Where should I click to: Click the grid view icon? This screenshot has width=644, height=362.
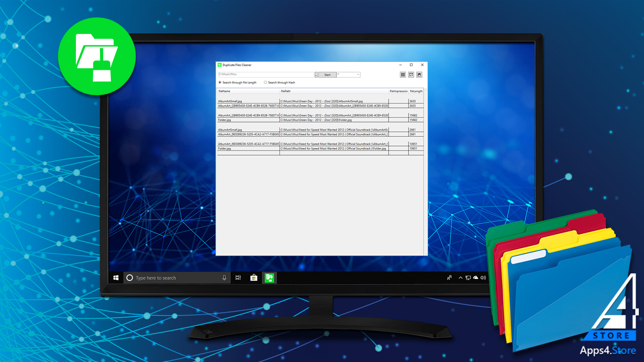pos(403,74)
